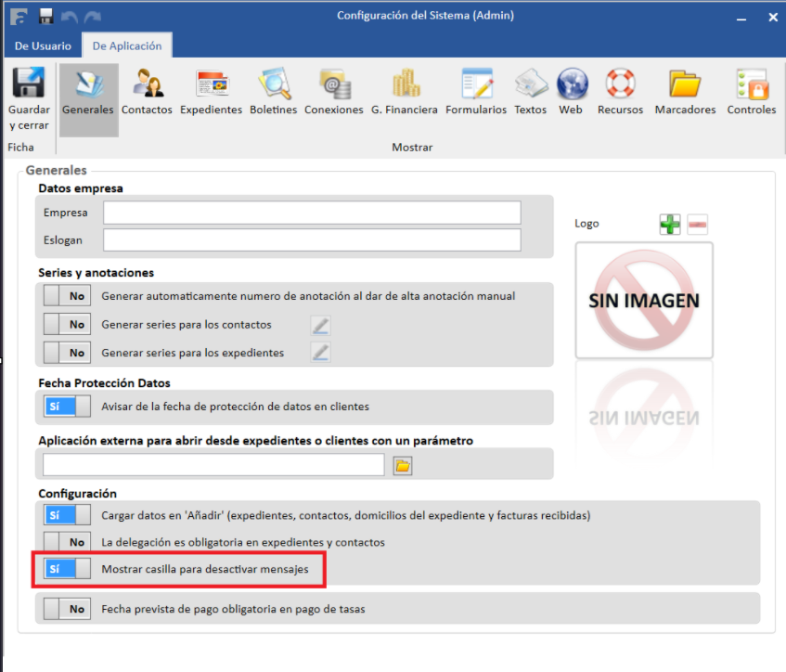Open the Controles section

(751, 93)
